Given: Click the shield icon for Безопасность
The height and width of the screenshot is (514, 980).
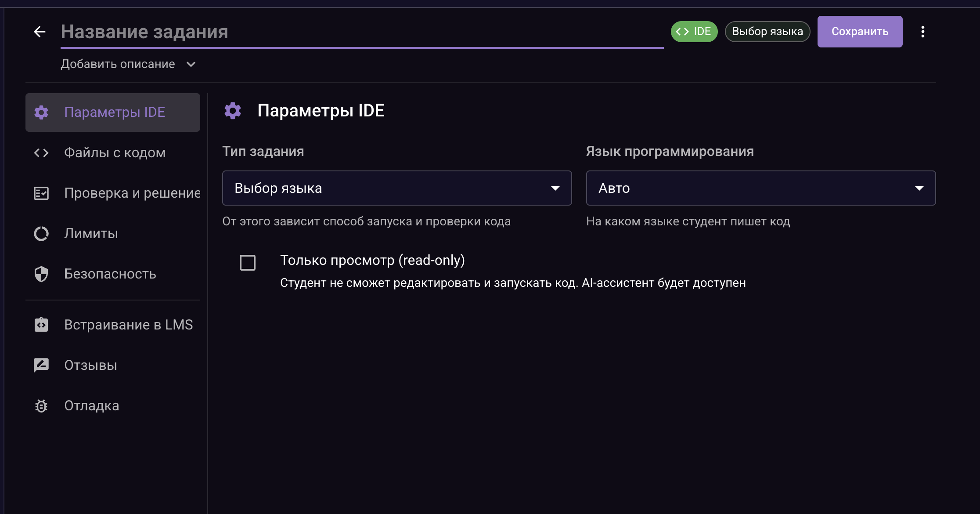Looking at the screenshot, I should (41, 274).
